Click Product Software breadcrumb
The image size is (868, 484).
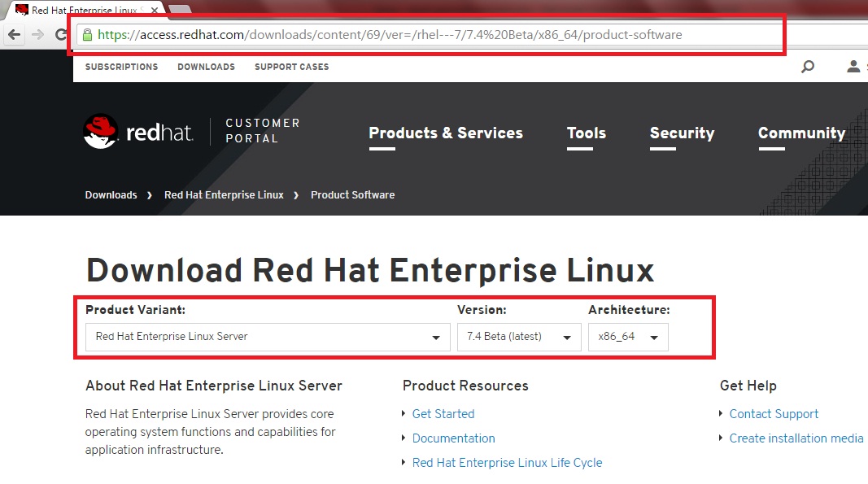[x=352, y=195]
